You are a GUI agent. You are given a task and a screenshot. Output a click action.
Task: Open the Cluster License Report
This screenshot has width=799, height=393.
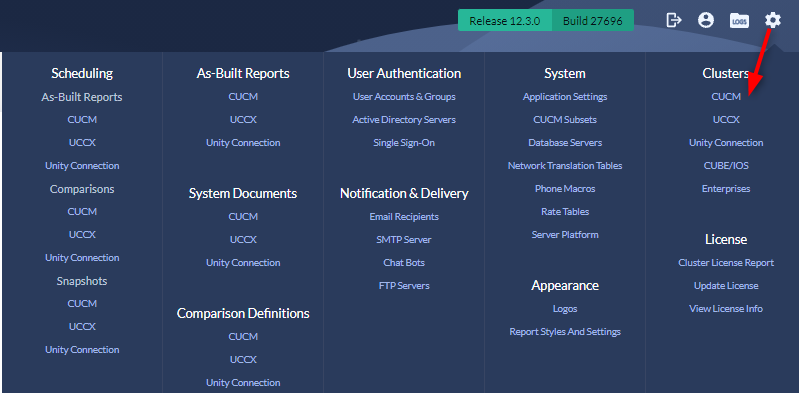726,262
